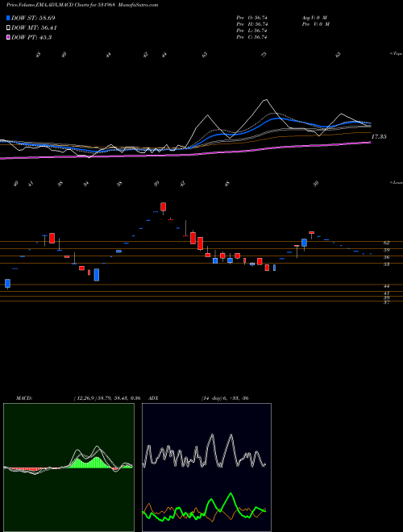This screenshot has width=403, height=532.
Task: Click the 'Pre V: 0 M' volume text
Action: [315, 24]
